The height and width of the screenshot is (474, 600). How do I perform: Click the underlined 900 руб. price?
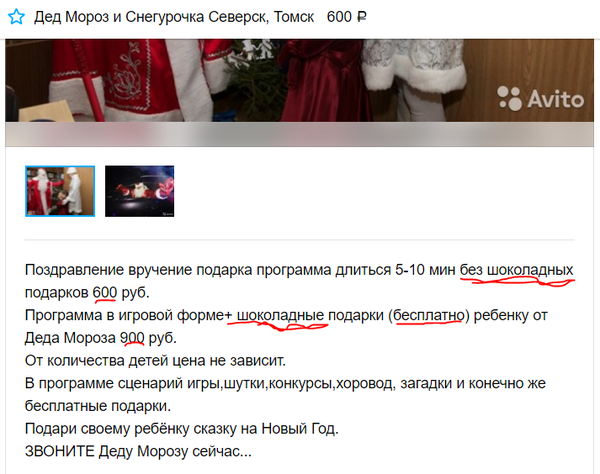click(148, 338)
